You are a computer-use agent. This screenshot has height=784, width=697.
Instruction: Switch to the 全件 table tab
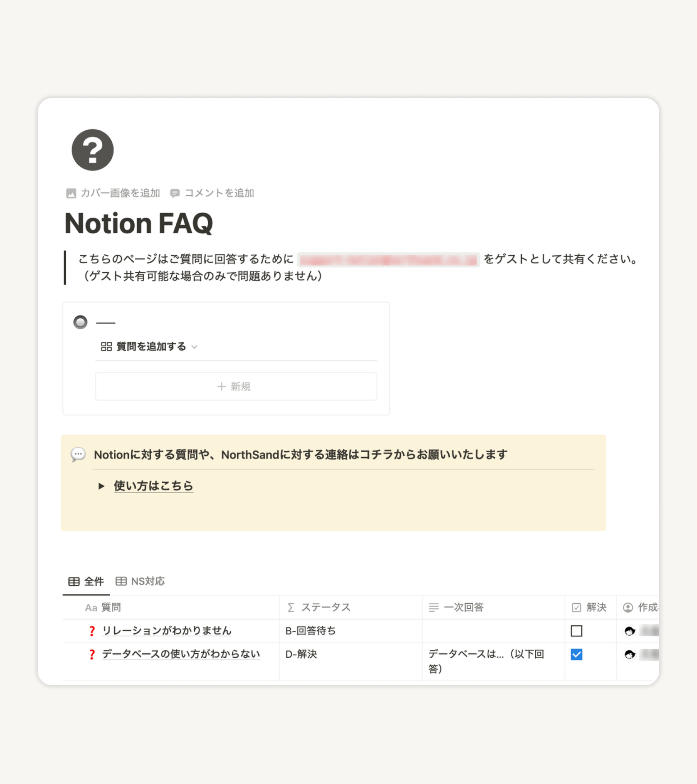[x=86, y=581]
